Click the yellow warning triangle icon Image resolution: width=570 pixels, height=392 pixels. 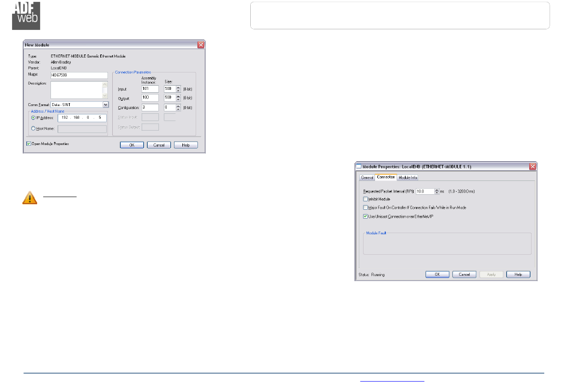29,198
